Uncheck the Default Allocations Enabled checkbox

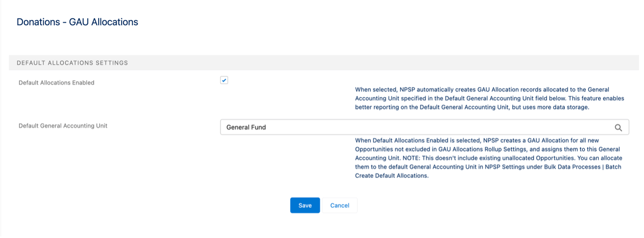[224, 80]
